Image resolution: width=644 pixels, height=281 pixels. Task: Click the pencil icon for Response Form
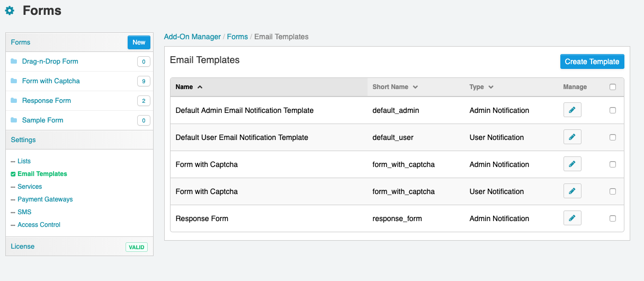572,218
